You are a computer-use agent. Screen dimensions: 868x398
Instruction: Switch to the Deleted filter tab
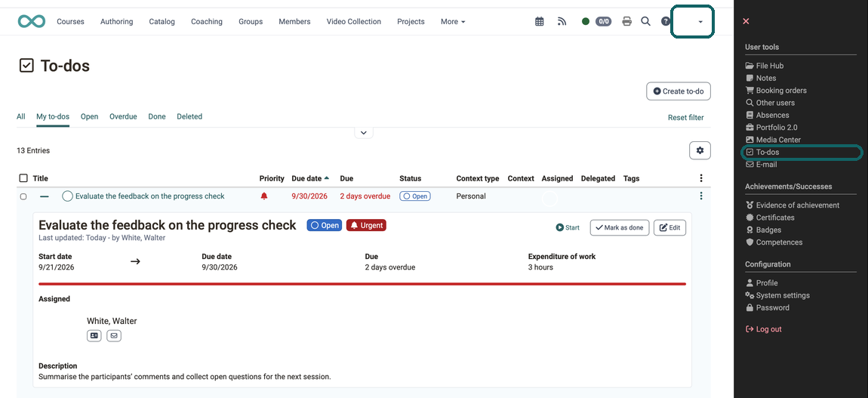[x=189, y=116]
